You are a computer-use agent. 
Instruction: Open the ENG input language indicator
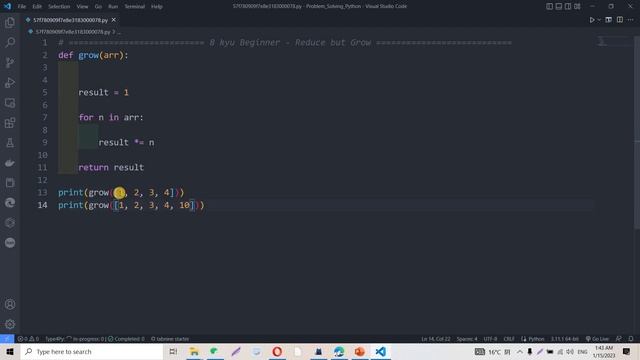[x=582, y=351]
